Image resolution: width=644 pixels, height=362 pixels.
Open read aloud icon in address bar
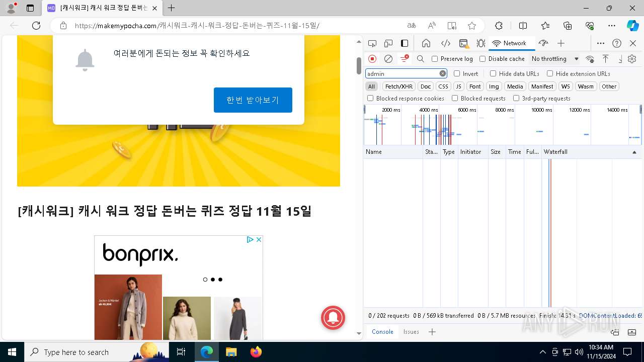point(432,26)
